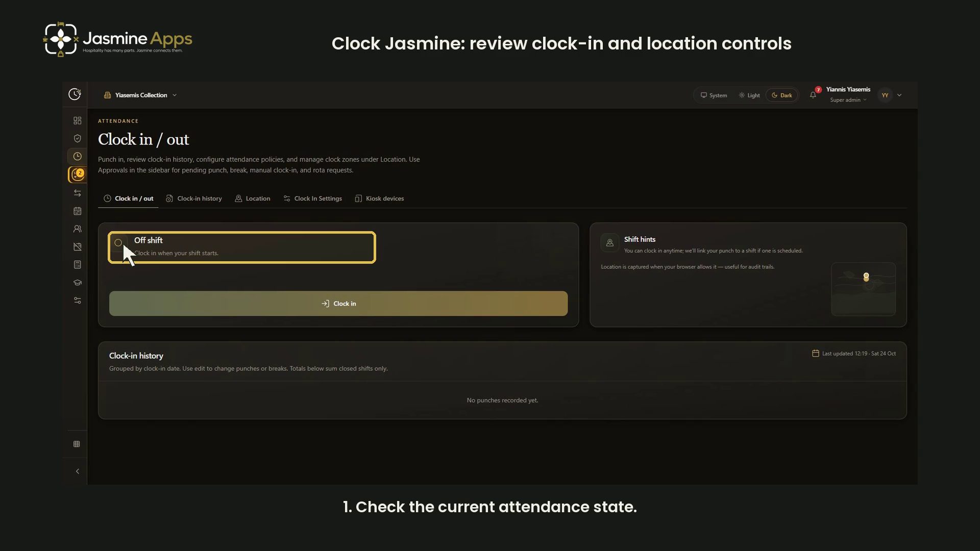The width and height of the screenshot is (980, 551).
Task: Switch theme to Light
Action: [749, 95]
